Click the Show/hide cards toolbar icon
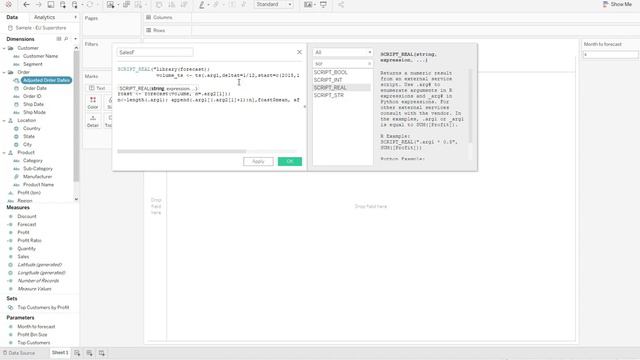This screenshot has height=360, width=640. point(308,4)
